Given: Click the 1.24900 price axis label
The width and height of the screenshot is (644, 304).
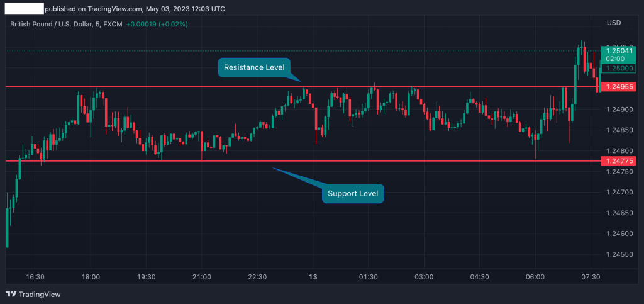Looking at the screenshot, I should pos(618,110).
